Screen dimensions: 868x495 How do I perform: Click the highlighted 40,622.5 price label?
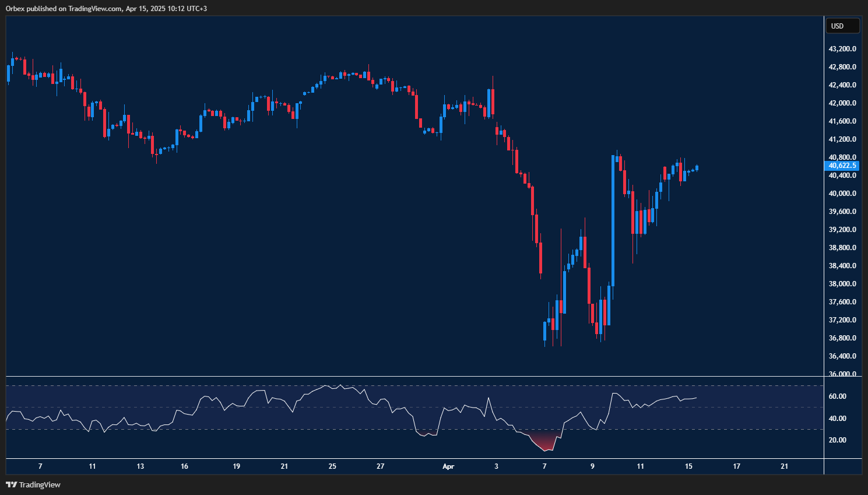click(x=841, y=166)
